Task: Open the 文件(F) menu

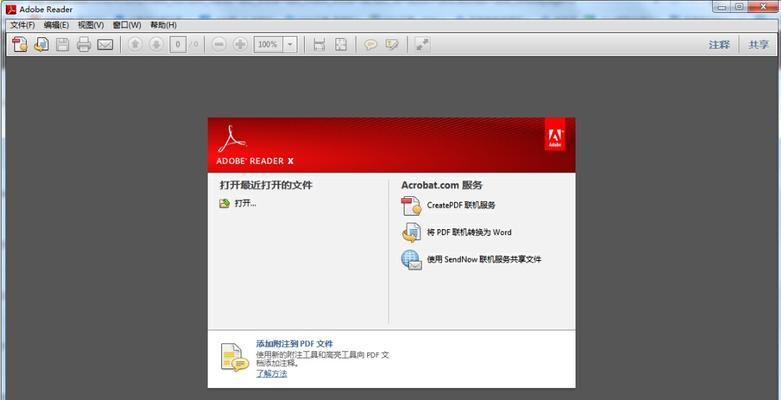Action: (x=23, y=25)
